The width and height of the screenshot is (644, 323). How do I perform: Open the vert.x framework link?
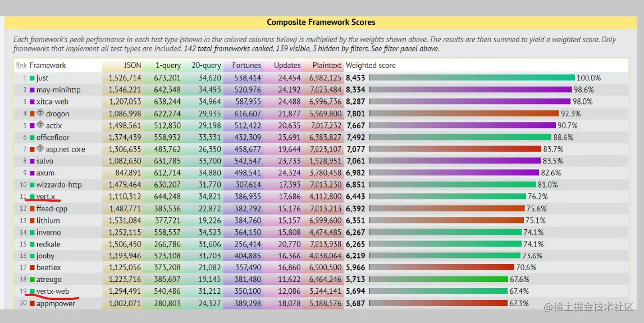pyautogui.click(x=45, y=197)
